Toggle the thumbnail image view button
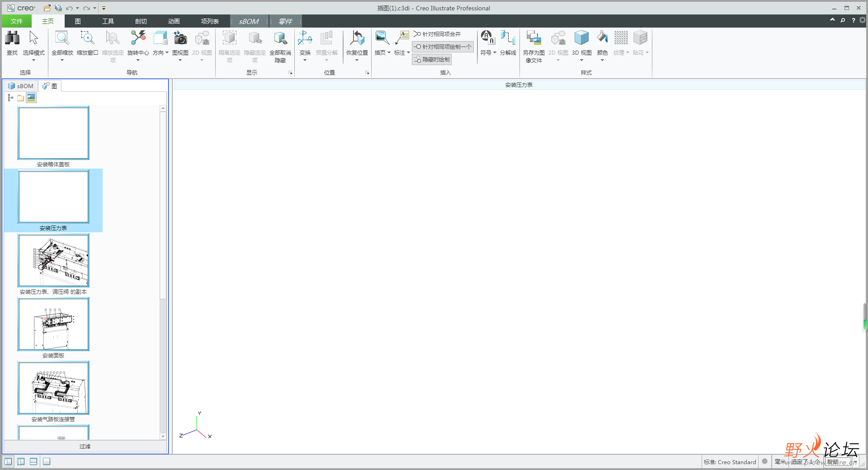868x470 pixels. [x=31, y=98]
